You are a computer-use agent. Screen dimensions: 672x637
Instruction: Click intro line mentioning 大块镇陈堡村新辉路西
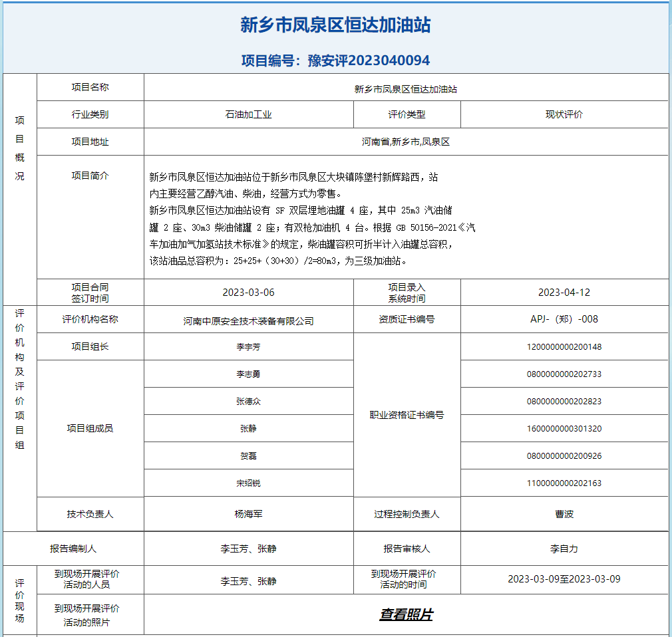pos(293,177)
